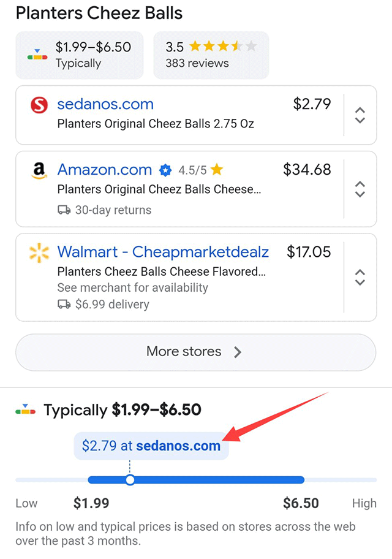This screenshot has width=392, height=559.
Task: Tap the $1.99–$6.50 typical price card
Action: (79, 55)
